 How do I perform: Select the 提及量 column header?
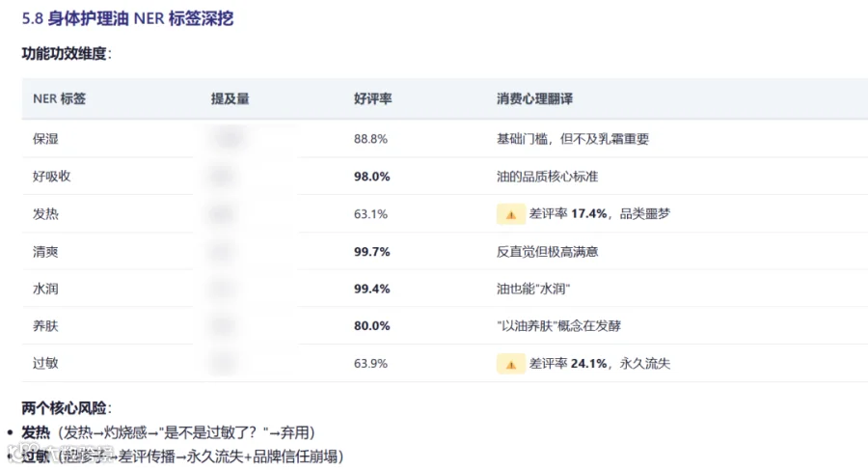230,98
